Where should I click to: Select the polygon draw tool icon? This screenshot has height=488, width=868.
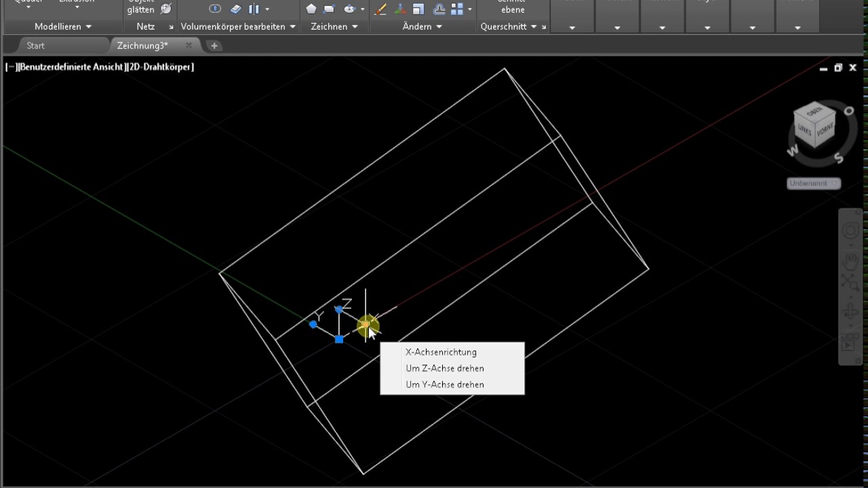coord(311,9)
